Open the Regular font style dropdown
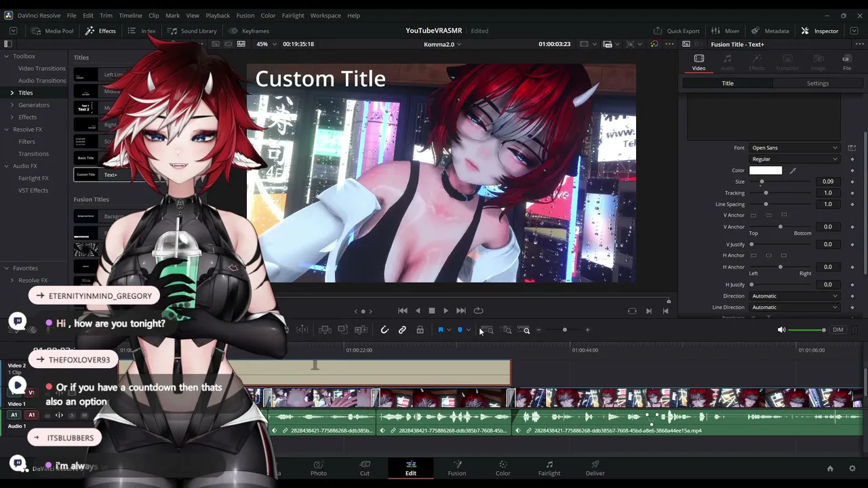Screen dimensions: 868x488 click(794, 159)
